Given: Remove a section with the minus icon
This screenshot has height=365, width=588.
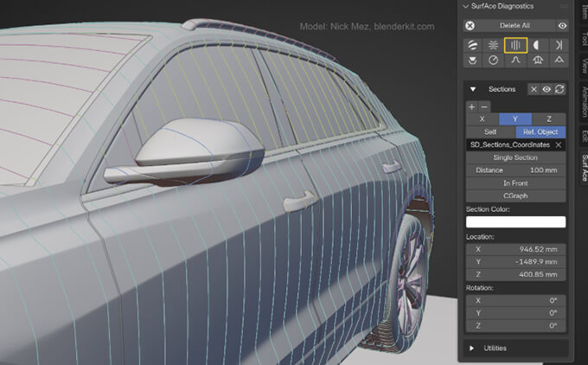Looking at the screenshot, I should coord(483,106).
